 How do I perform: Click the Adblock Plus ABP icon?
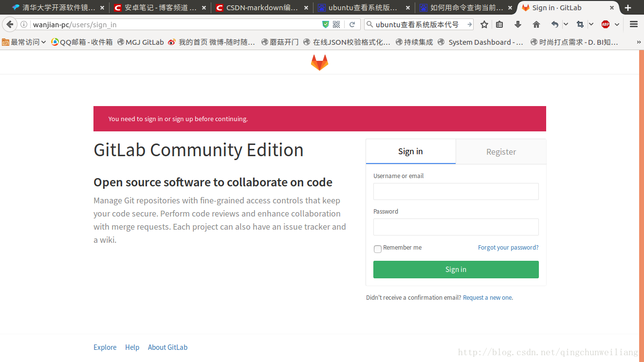tap(606, 24)
